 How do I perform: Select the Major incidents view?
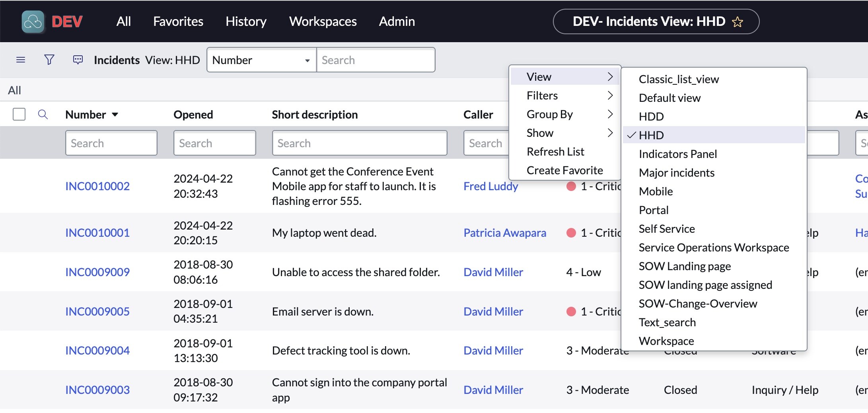[676, 173]
